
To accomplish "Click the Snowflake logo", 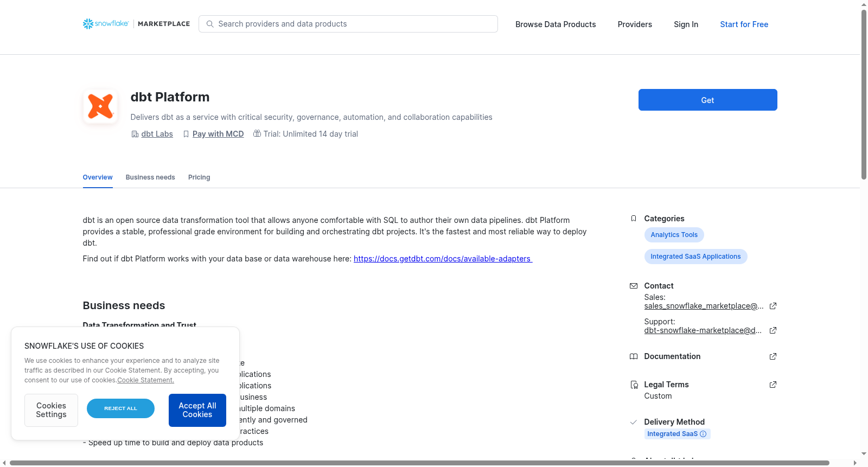I will [106, 24].
